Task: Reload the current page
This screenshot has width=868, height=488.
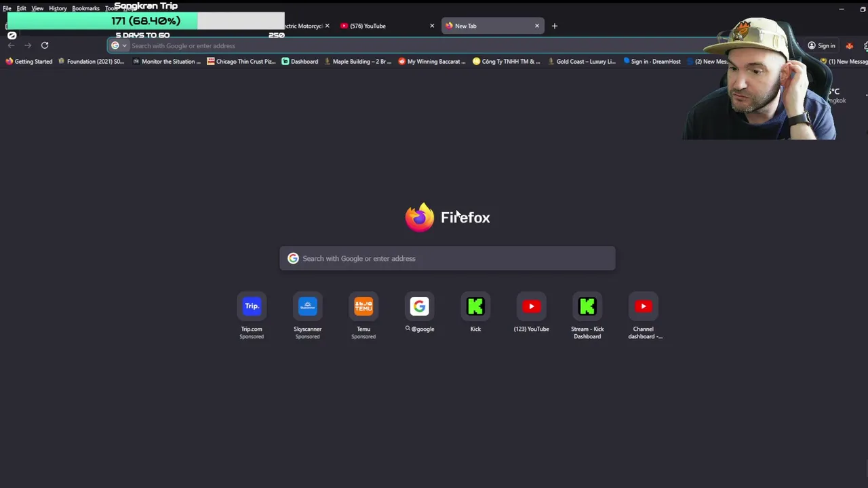Action: 45,45
